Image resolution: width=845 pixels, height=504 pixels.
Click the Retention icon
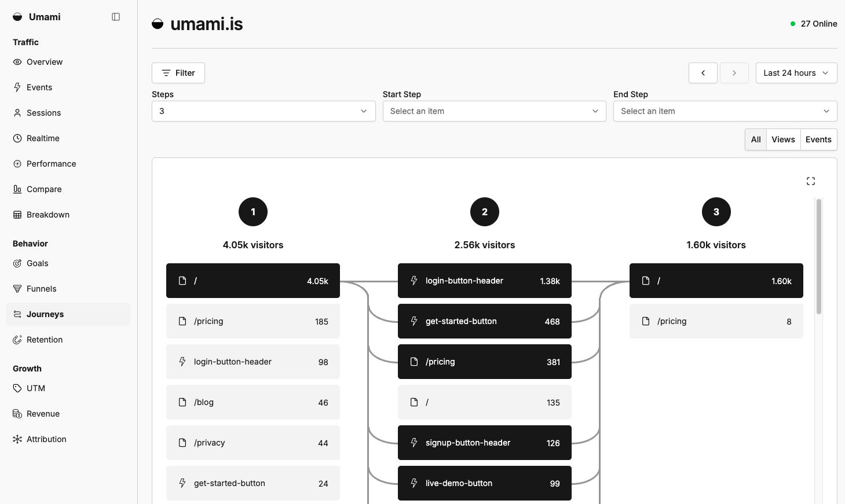coord(17,340)
